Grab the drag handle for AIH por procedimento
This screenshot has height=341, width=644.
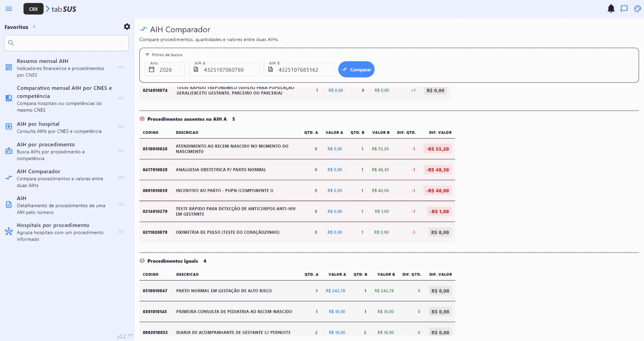pos(121,151)
